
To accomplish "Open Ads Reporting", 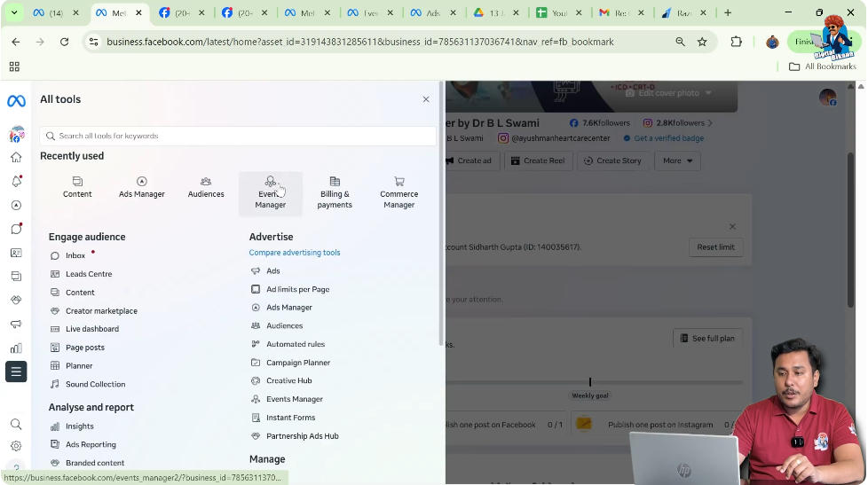I will [x=91, y=444].
